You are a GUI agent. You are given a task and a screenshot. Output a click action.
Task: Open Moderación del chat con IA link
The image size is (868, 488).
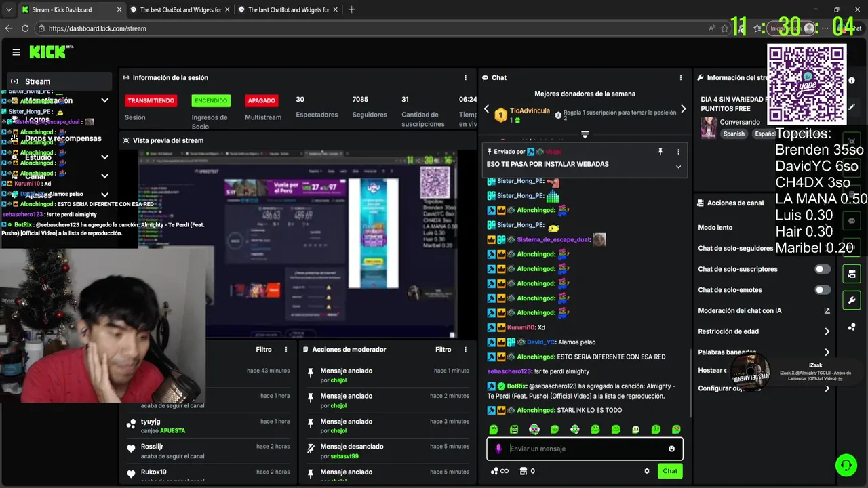[x=764, y=311]
